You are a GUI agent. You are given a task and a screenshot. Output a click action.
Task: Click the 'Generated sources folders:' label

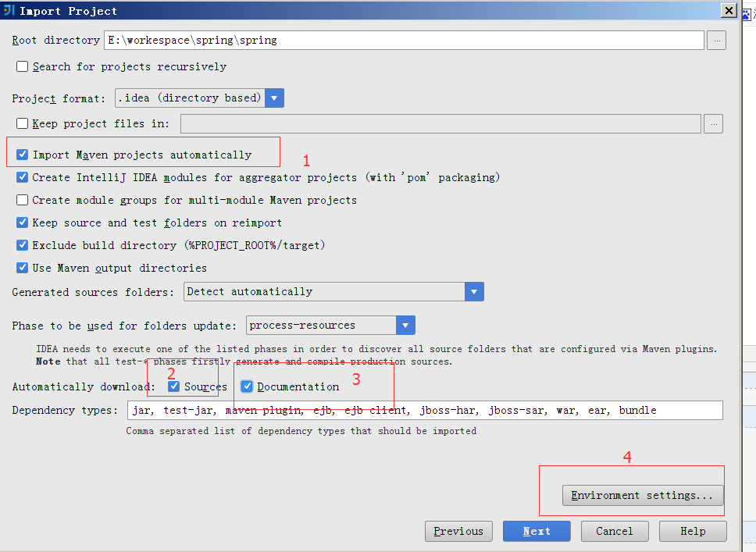[93, 292]
